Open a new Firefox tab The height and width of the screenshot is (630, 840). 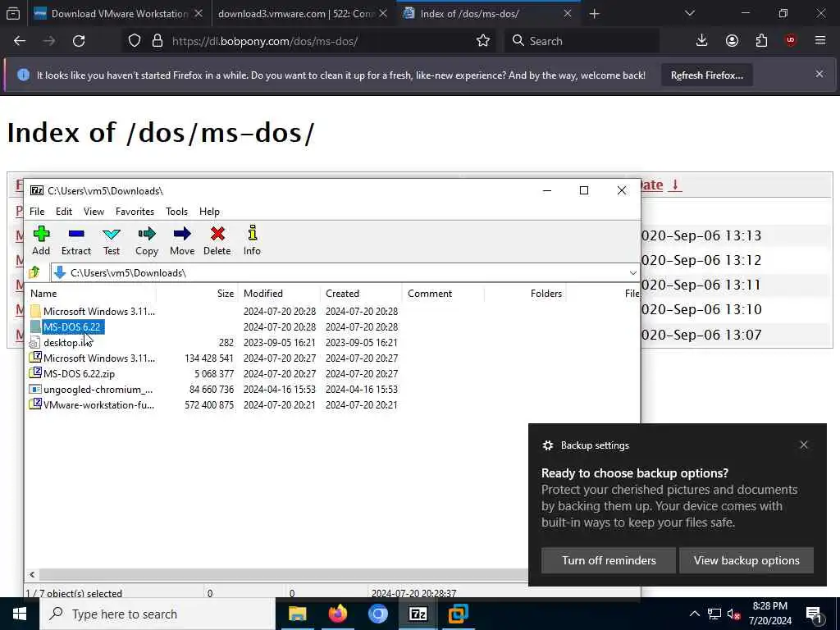(x=594, y=13)
